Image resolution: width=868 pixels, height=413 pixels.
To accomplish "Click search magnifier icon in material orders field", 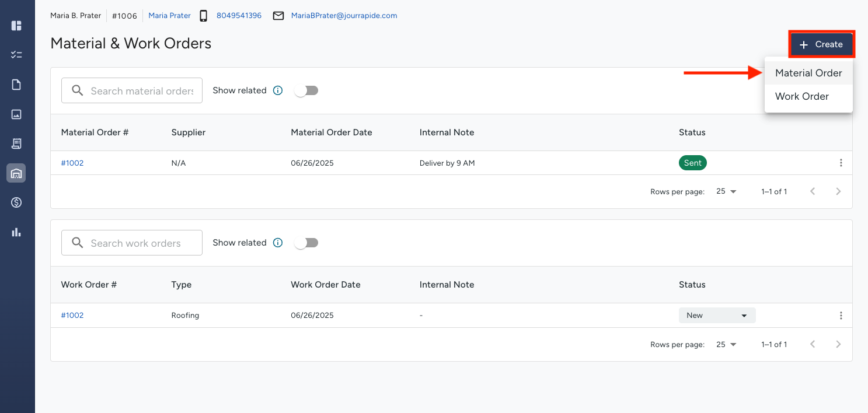I will click(78, 90).
